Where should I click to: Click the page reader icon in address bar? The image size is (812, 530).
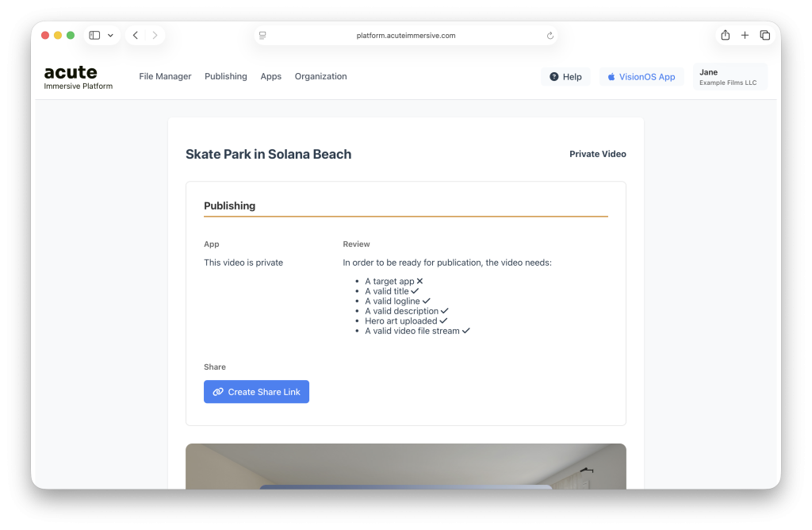262,36
